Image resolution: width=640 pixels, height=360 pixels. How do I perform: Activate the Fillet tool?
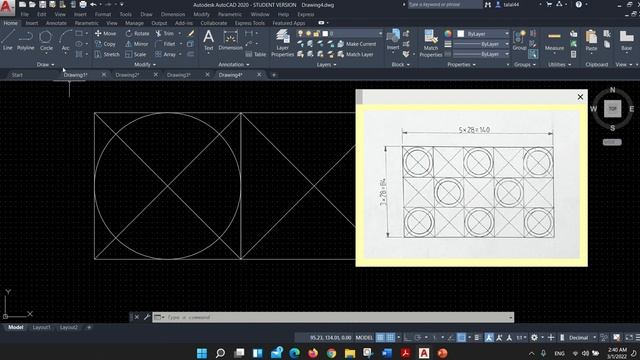[x=165, y=44]
